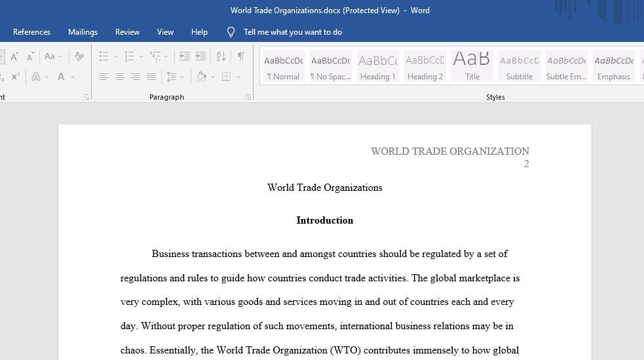Apply the Heading 2 style
644x360 pixels.
tap(425, 66)
